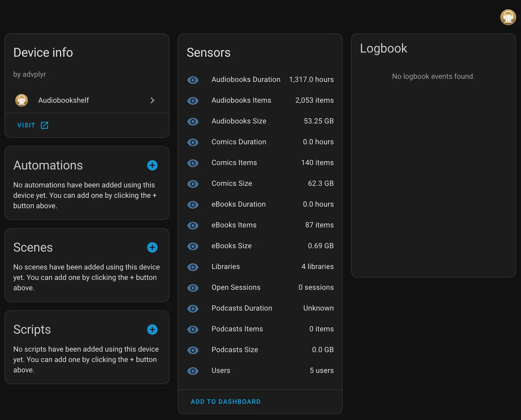
Task: Select the Podcasts Items sensor label
Action: 237,329
